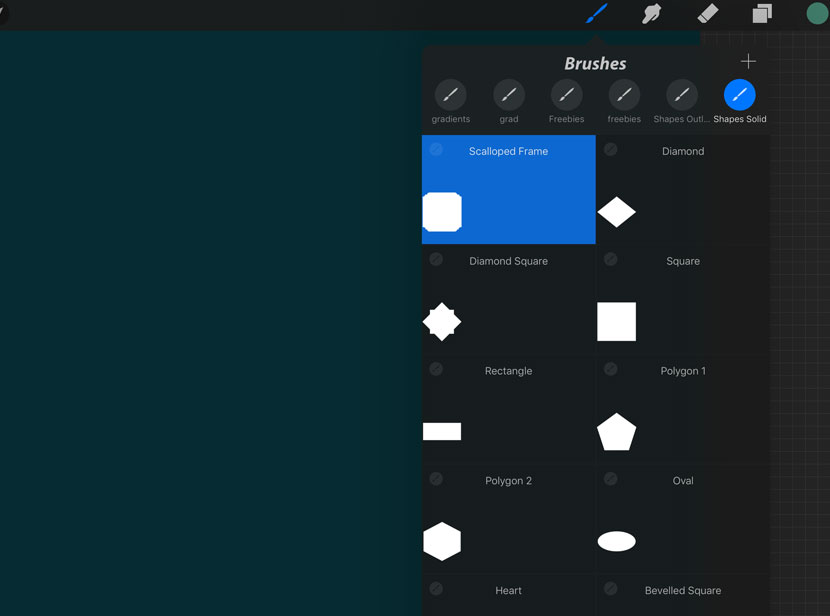Select the Diamond Square brush
Screen dimensions: 830x616
coord(509,300)
